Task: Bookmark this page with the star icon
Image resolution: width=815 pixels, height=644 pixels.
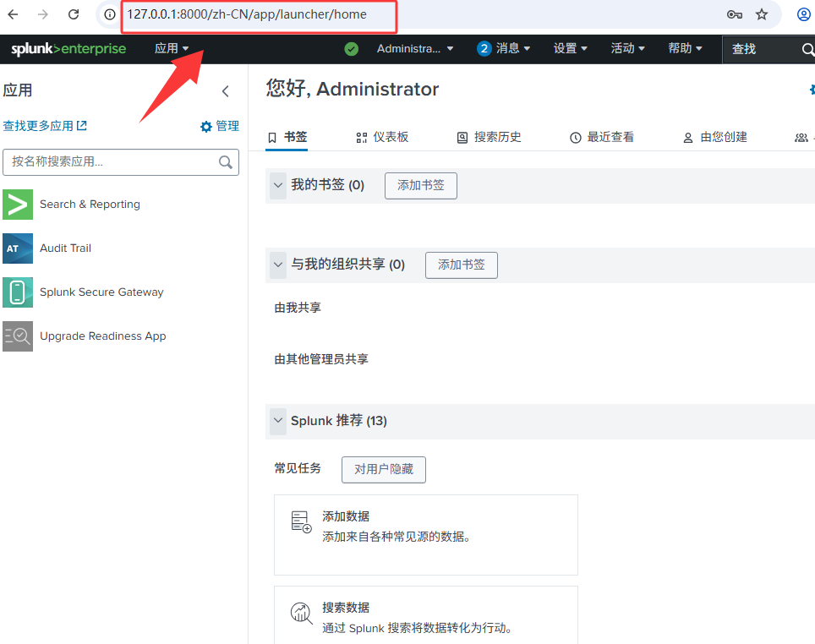Action: click(762, 14)
